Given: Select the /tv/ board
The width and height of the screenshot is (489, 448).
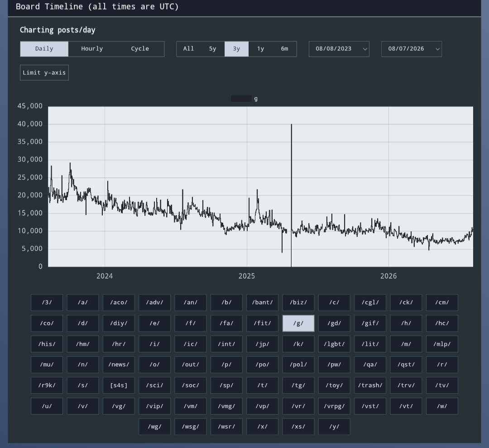Looking at the screenshot, I should click(442, 385).
